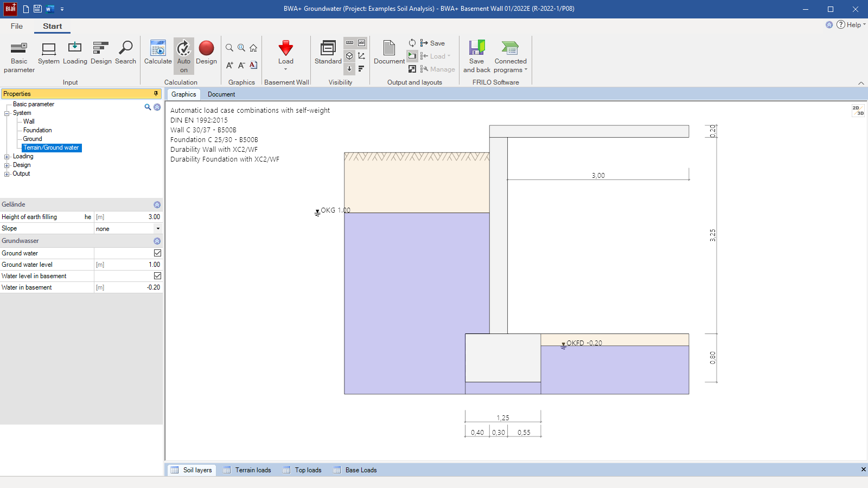Switch to the Graphics view tab
This screenshot has width=868, height=488.
click(x=183, y=94)
